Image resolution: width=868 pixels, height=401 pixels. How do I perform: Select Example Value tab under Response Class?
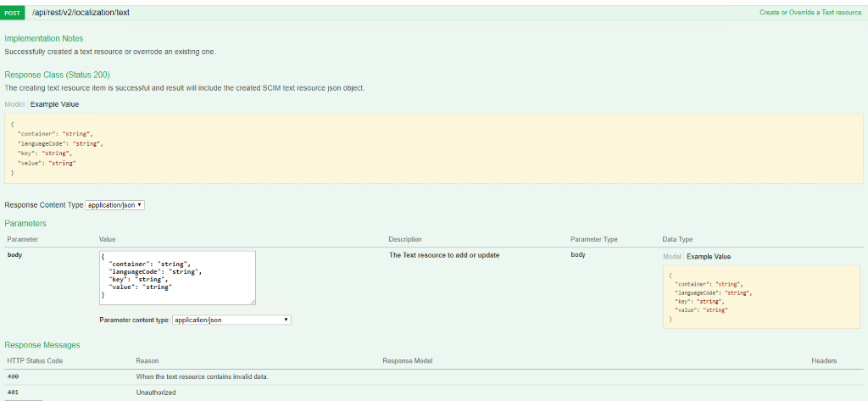[x=54, y=103]
